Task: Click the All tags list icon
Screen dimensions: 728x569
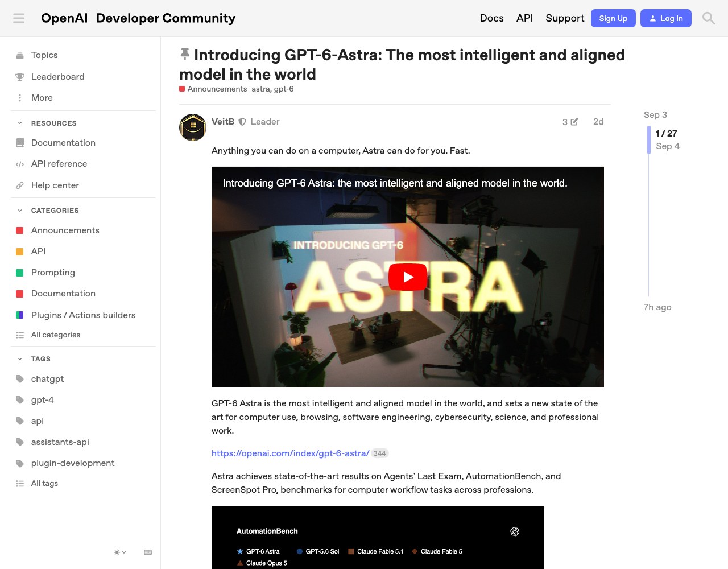Action: (x=20, y=484)
